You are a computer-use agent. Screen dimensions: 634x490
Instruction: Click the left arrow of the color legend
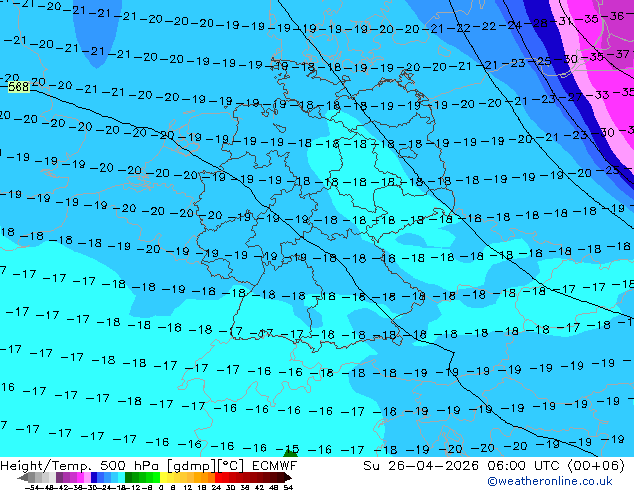(x=23, y=478)
